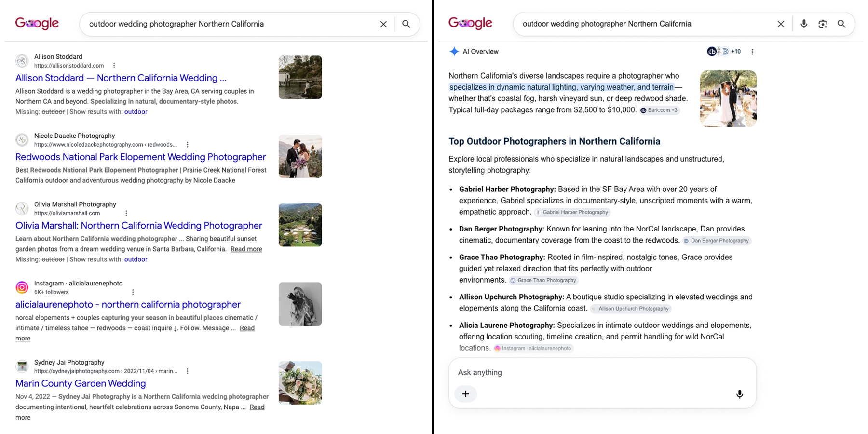Start voice search with microphone in right search bar
The width and height of the screenshot is (868, 434).
(x=804, y=24)
